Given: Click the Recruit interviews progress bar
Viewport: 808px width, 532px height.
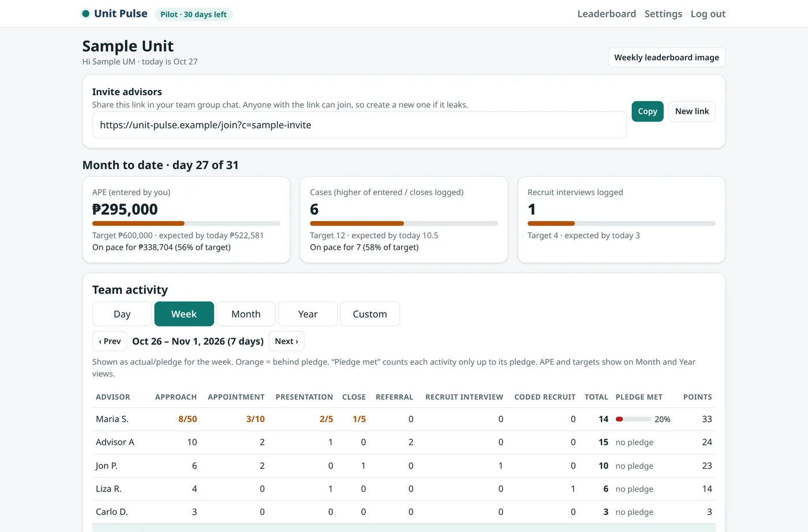Looking at the screenshot, I should pos(622,223).
